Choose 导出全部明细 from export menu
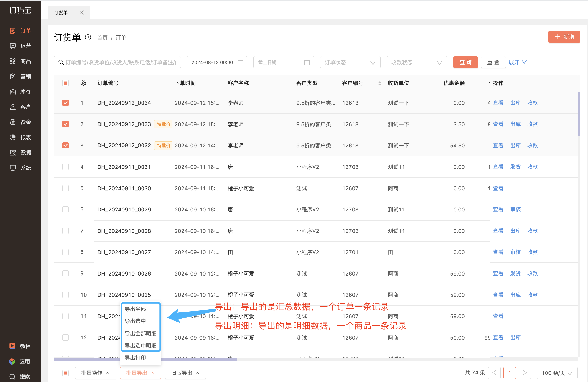The height and width of the screenshot is (382, 588). (x=141, y=333)
